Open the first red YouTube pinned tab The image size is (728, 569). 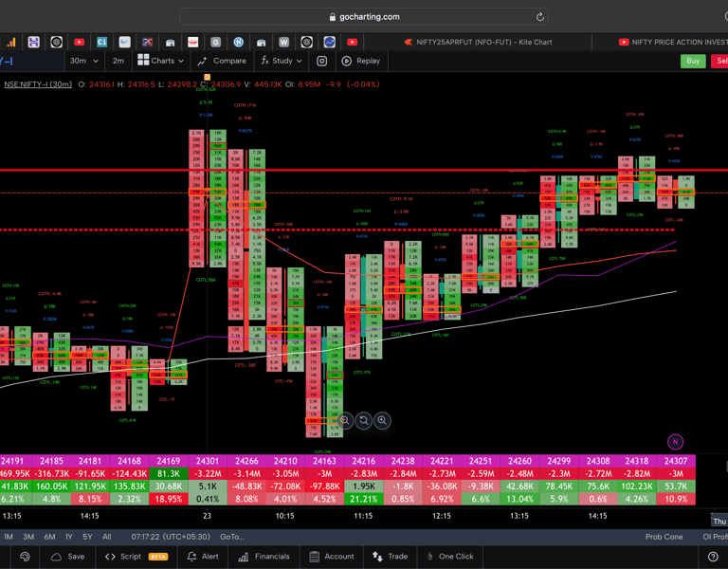coord(79,43)
